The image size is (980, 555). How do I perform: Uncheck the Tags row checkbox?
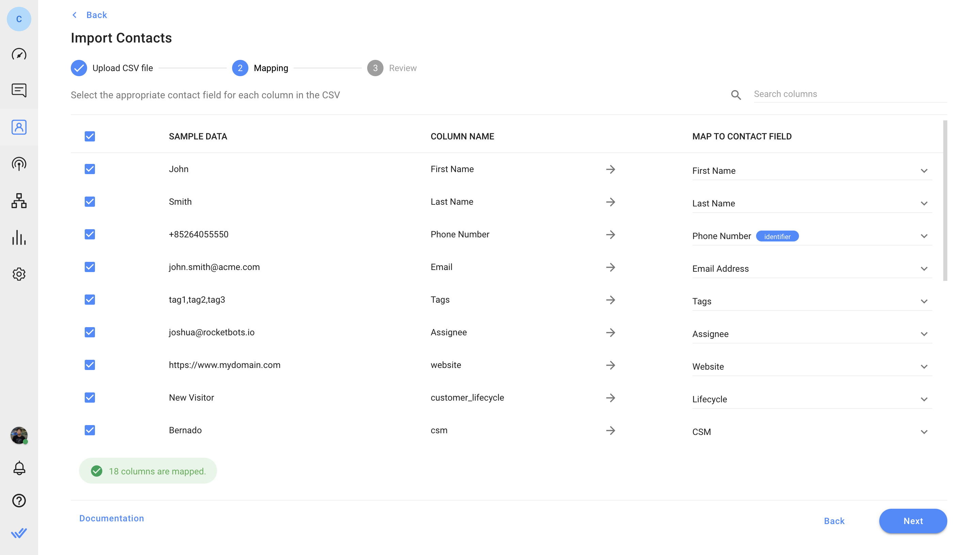click(89, 300)
